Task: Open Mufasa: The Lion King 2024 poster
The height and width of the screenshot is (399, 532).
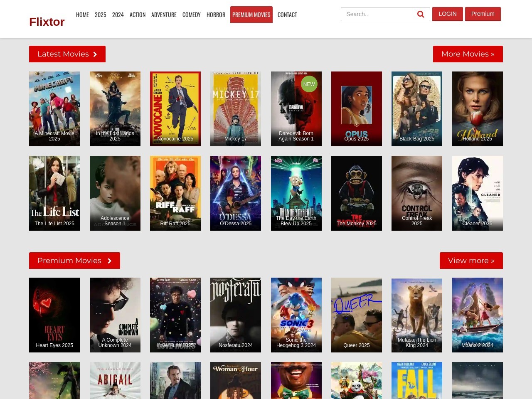Action: (x=417, y=315)
